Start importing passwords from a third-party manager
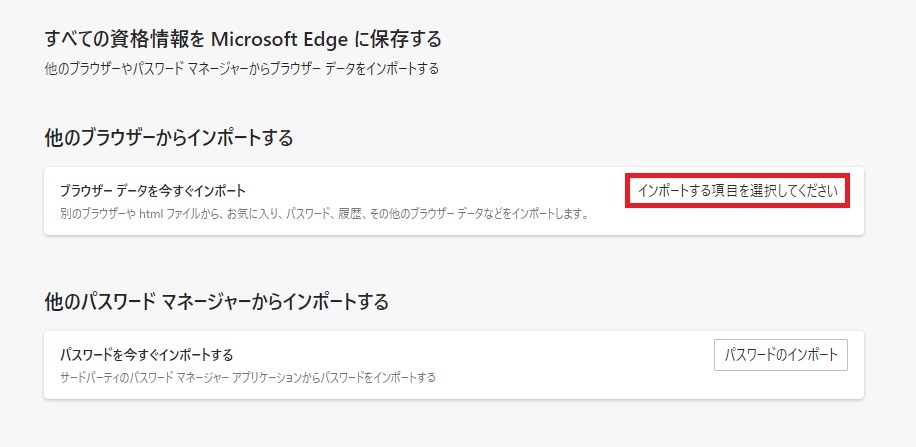 [780, 355]
